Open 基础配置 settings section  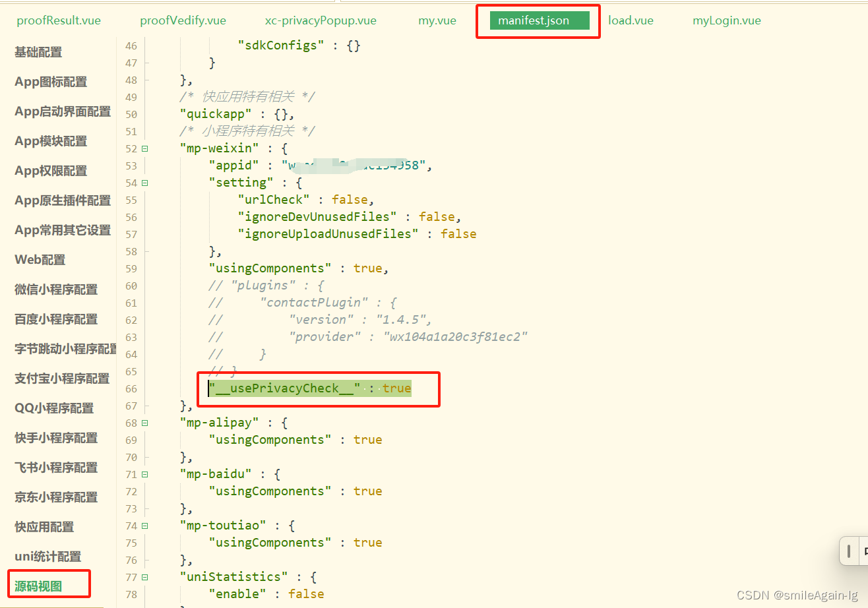[x=38, y=52]
